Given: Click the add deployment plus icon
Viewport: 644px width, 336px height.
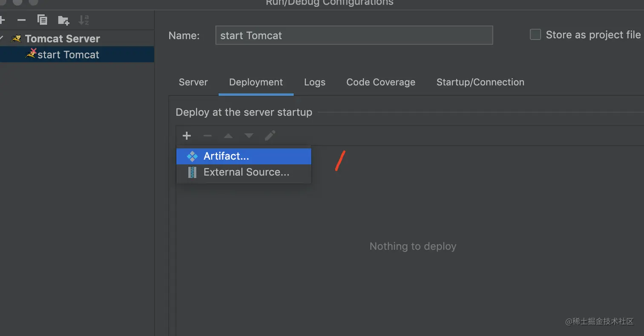Looking at the screenshot, I should coord(187,136).
